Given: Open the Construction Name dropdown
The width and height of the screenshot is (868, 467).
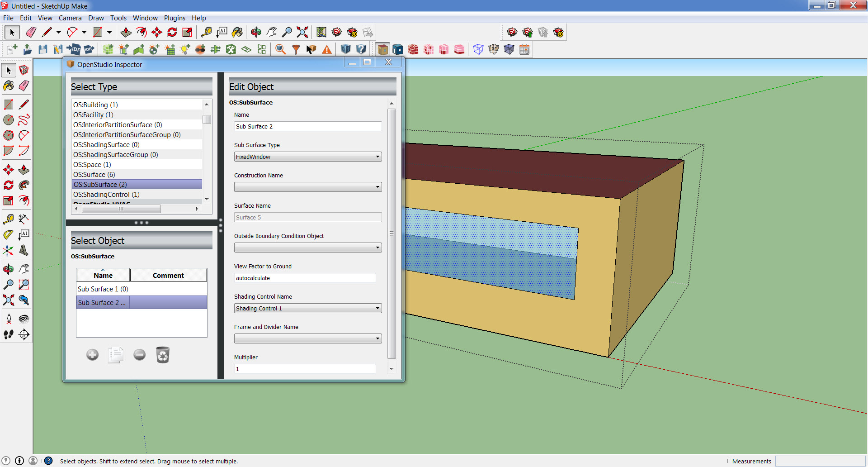Looking at the screenshot, I should [x=377, y=186].
